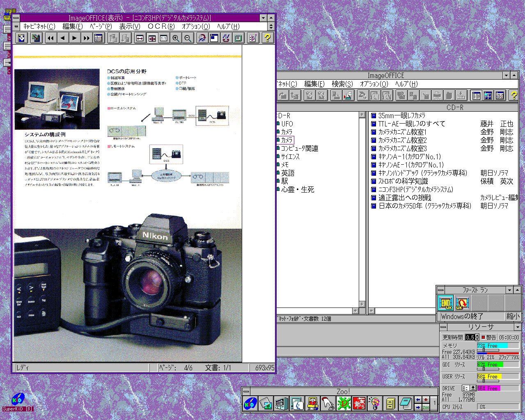Select the fit-to-width view icon
Image resolution: width=525 pixels, height=420 pixels.
(x=140, y=38)
